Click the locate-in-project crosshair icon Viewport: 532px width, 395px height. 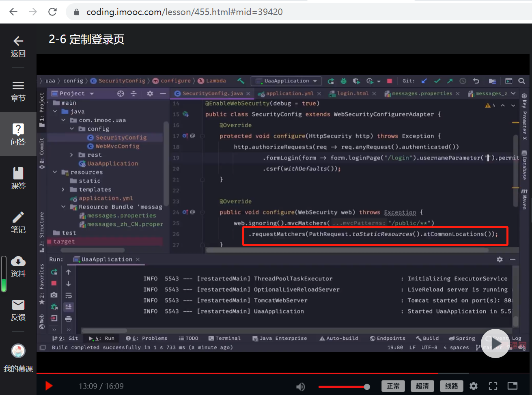tap(121, 93)
